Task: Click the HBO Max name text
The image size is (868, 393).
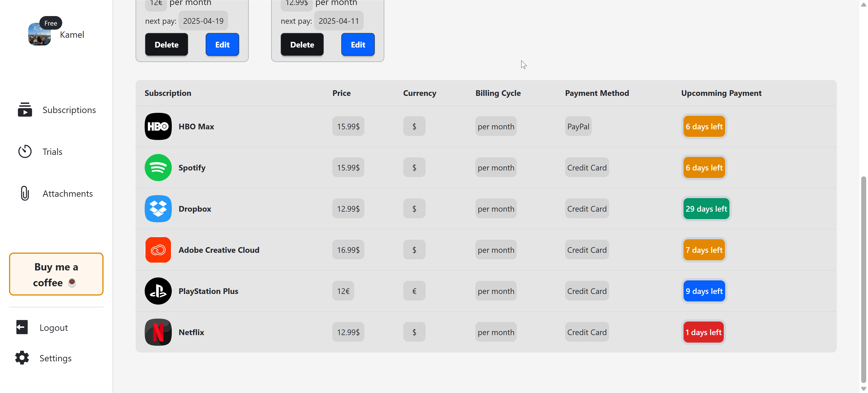Action: [196, 126]
